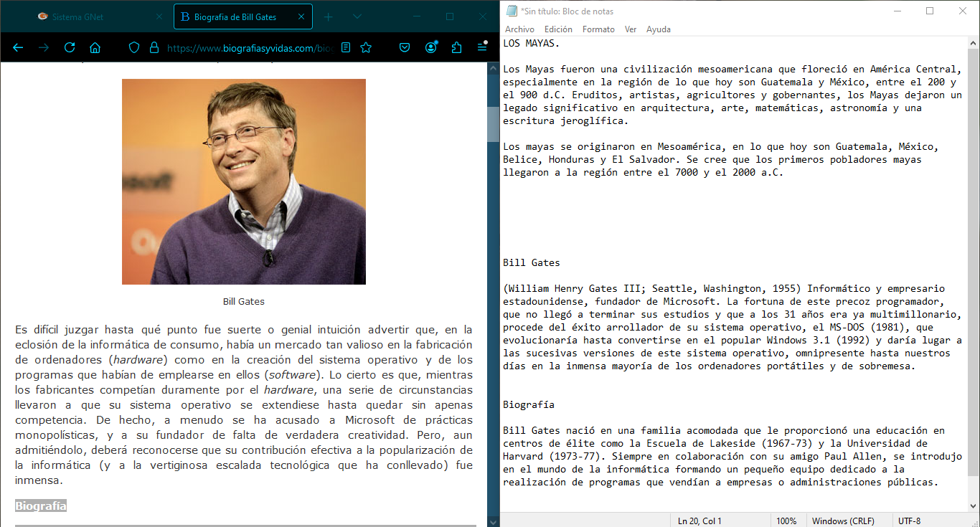Open the Edición menu in Notepad
This screenshot has width=980, height=527.
click(558, 29)
